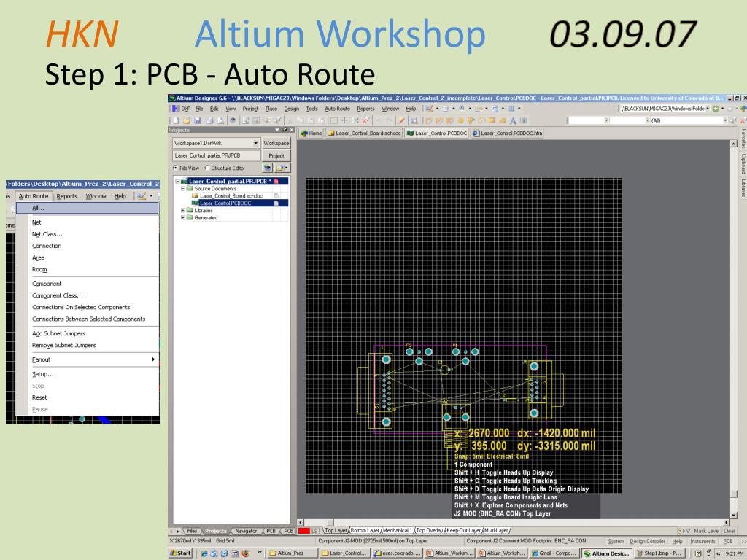Click the green navigation icon next to the address bar
Image resolution: width=747 pixels, height=560 pixels.
pyautogui.click(x=716, y=109)
